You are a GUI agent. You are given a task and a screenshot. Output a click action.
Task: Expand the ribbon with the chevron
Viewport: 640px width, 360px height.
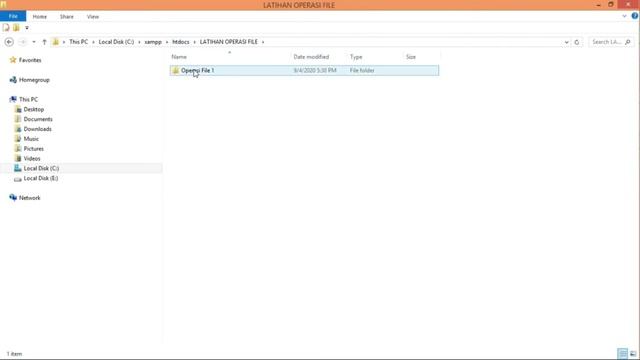coord(624,16)
